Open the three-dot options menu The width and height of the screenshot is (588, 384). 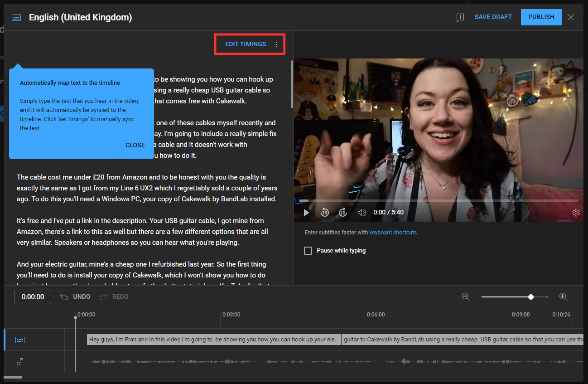(276, 44)
